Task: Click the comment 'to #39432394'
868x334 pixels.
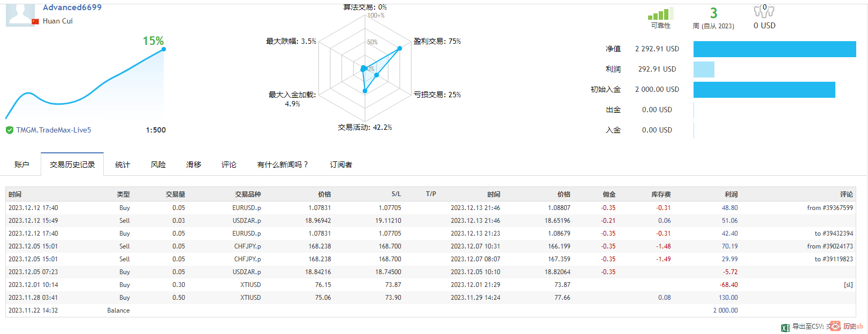Action: (x=834, y=234)
